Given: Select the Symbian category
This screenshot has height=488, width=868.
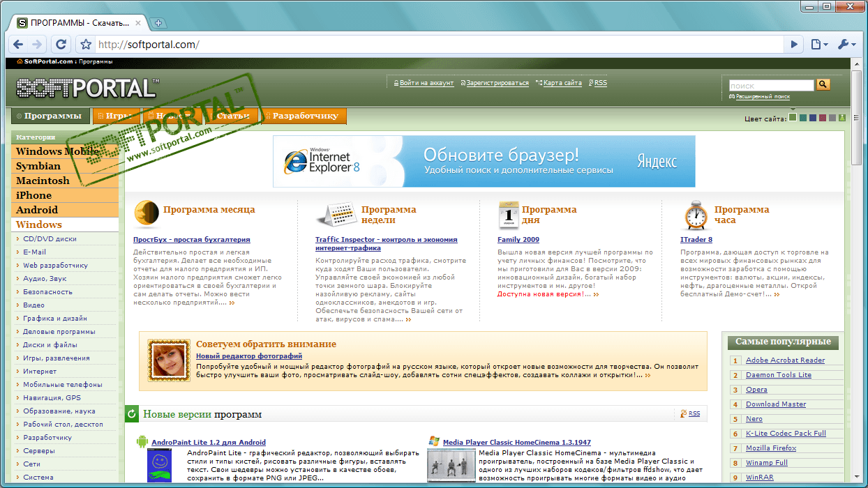Looking at the screenshot, I should [65, 166].
